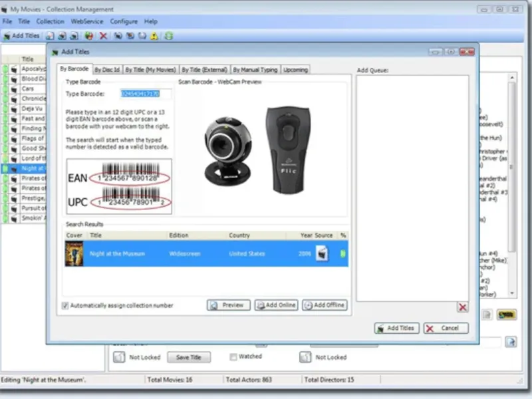The width and height of the screenshot is (532, 399).
Task: Click the Preview button
Action: click(228, 305)
